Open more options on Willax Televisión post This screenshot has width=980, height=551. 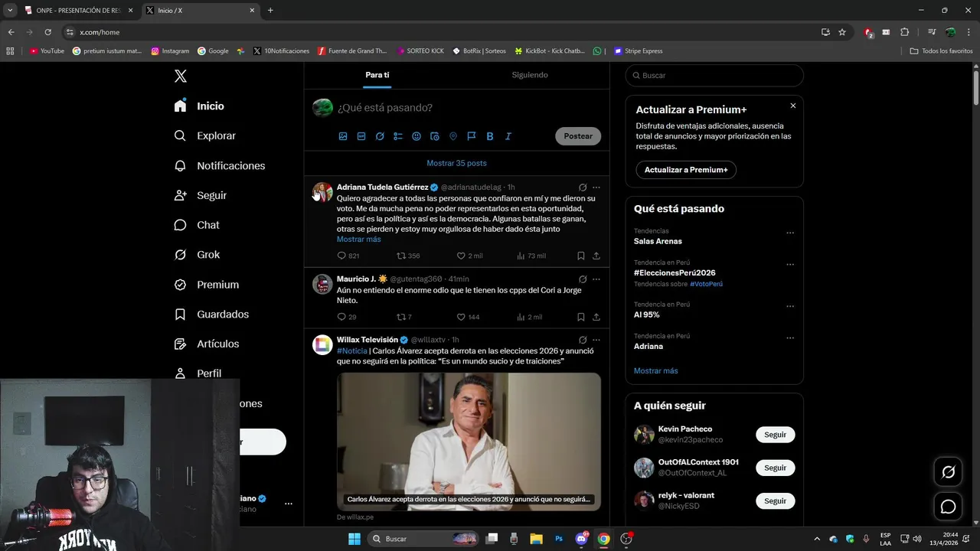[596, 340]
